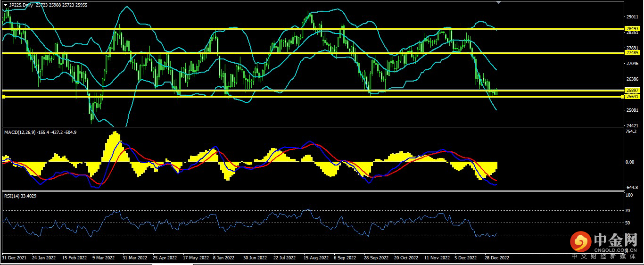Click the 28 Dec 2022 date label
This screenshot has height=265, width=644.
click(496, 258)
